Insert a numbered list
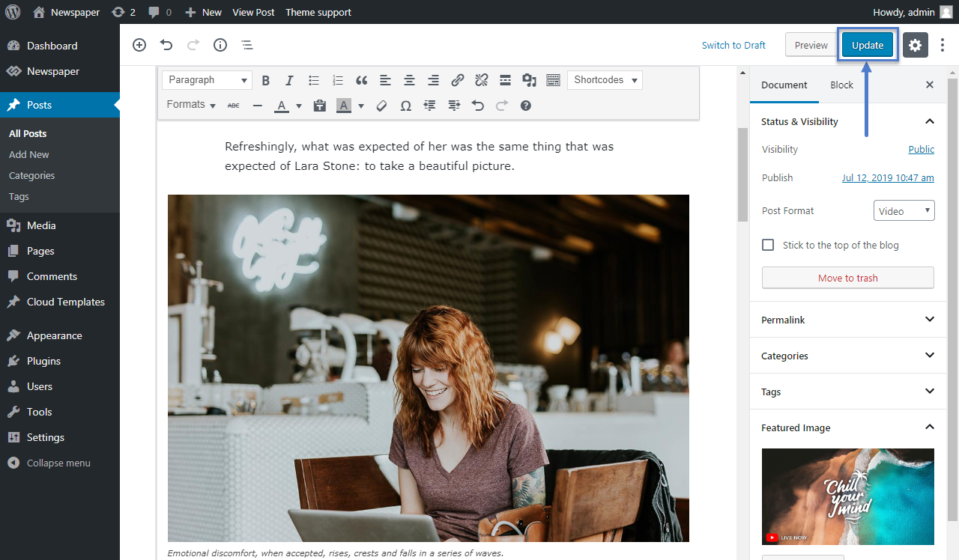Screen dimensions: 959x560 [338, 80]
